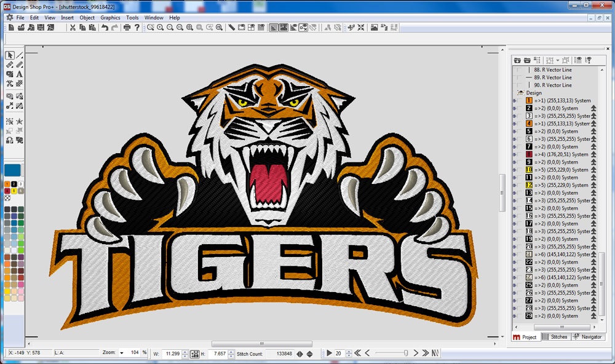This screenshot has width=615, height=364.
Task: Click the play stitch simulation button
Action: pyautogui.click(x=329, y=354)
